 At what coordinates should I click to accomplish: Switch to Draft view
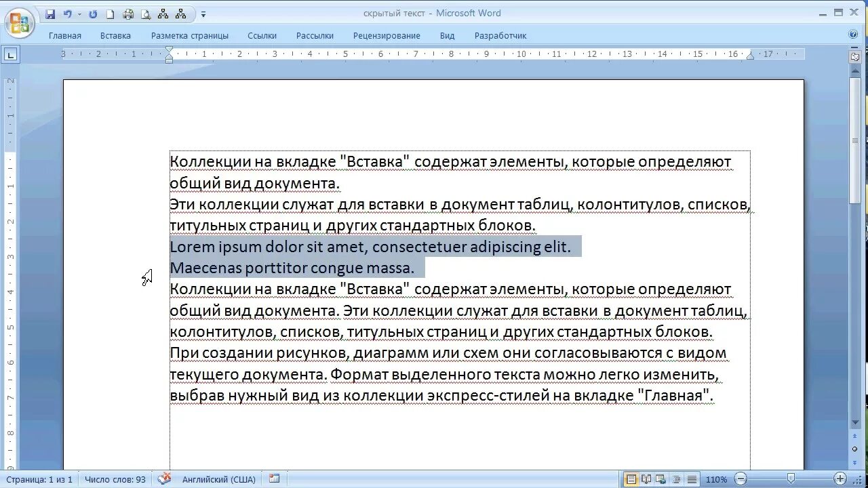690,479
